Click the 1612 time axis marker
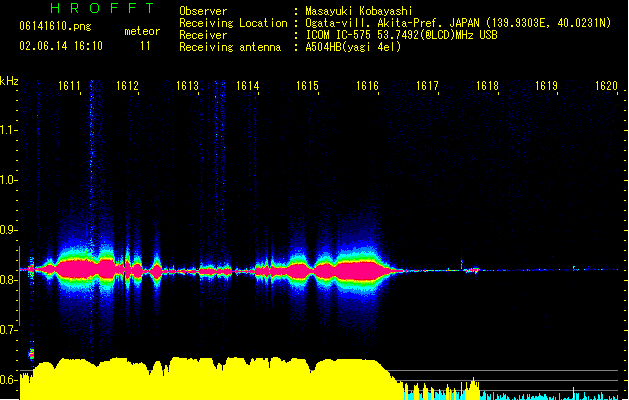The height and width of the screenshot is (400, 629). pos(127,85)
